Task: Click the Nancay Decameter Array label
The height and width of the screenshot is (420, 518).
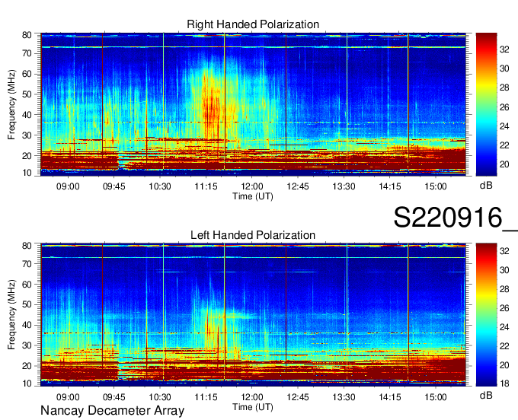Action: point(112,410)
